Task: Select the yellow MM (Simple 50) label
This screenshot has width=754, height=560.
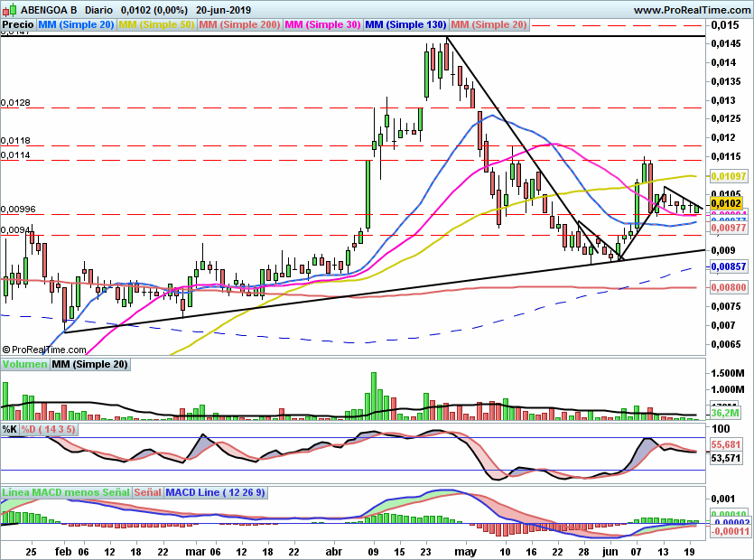Action: [x=156, y=24]
